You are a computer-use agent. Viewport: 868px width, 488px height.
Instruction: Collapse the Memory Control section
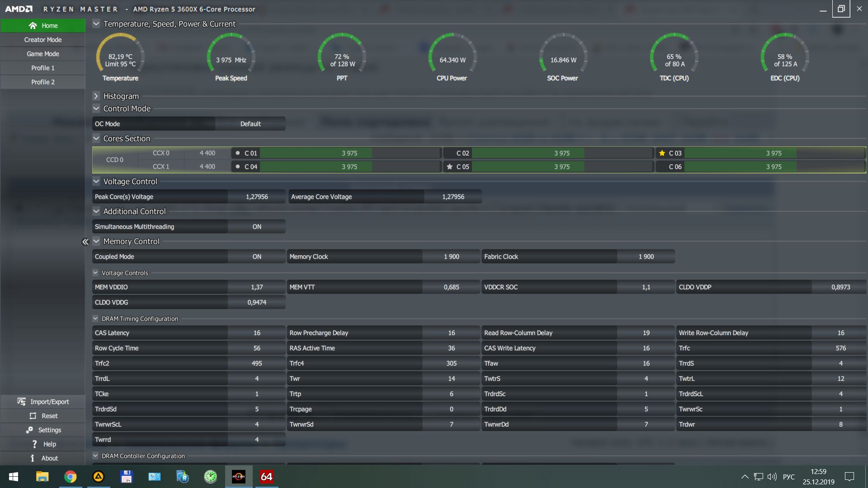point(96,241)
